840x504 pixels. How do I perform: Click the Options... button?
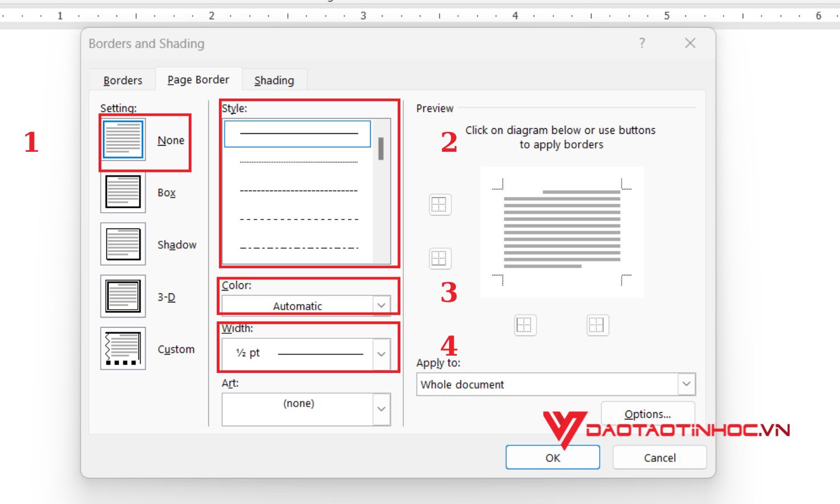(648, 414)
